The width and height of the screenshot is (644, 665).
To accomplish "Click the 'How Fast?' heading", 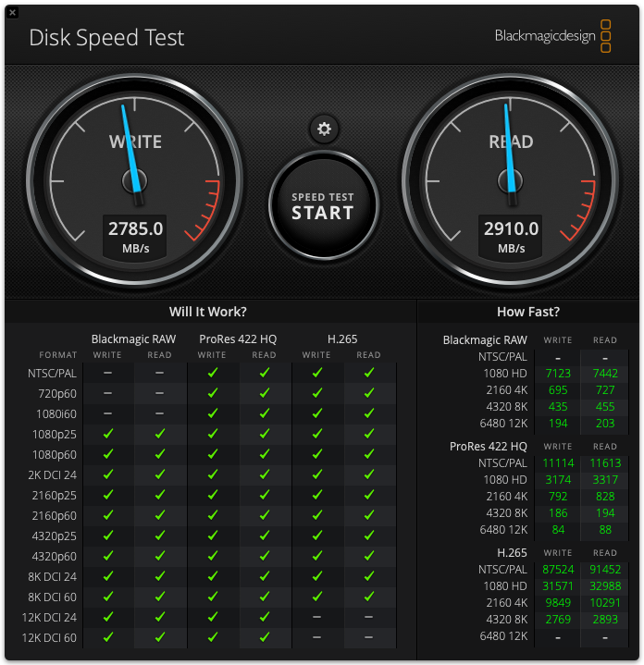I will (x=528, y=312).
